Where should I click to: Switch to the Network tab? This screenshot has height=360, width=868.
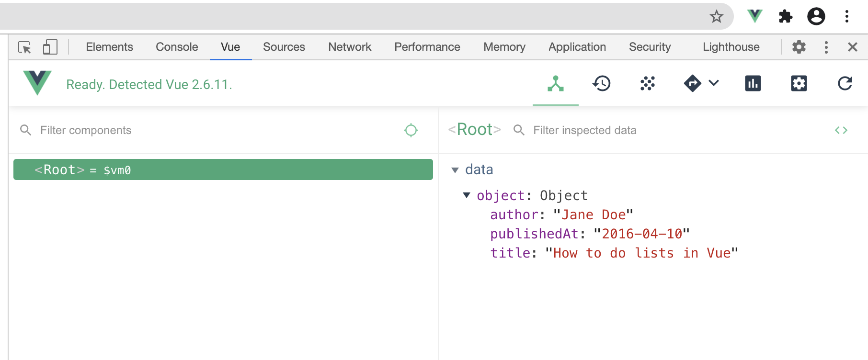pos(350,47)
